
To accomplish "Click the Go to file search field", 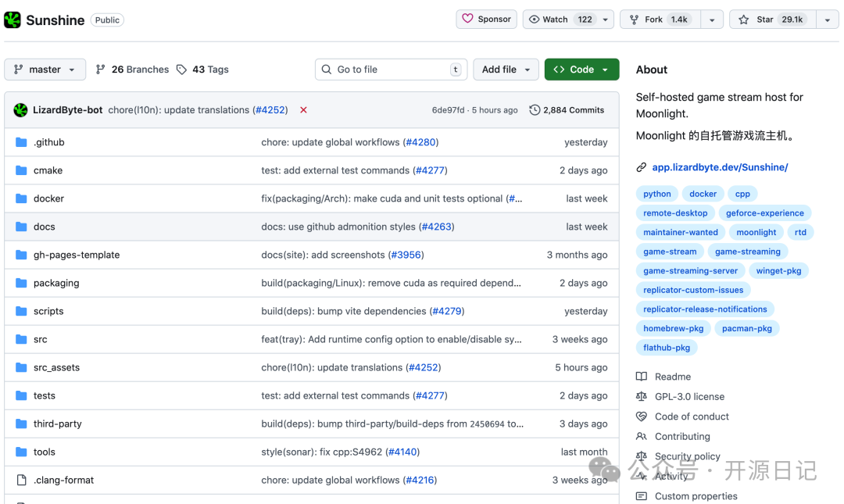I will pos(391,70).
